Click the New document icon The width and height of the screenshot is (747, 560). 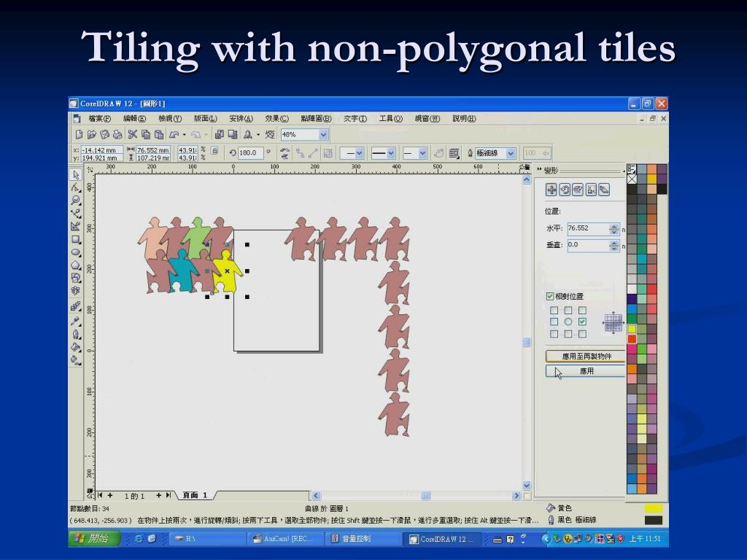tap(79, 135)
